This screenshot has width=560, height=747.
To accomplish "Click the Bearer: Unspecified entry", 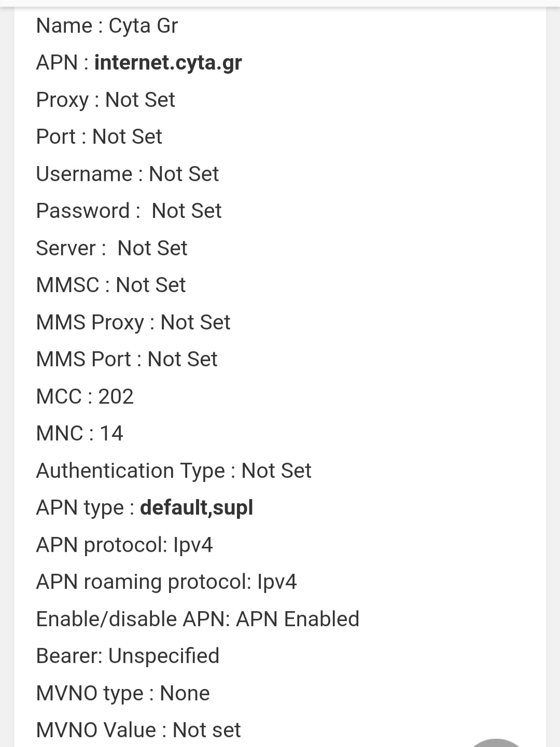I will pos(128,656).
